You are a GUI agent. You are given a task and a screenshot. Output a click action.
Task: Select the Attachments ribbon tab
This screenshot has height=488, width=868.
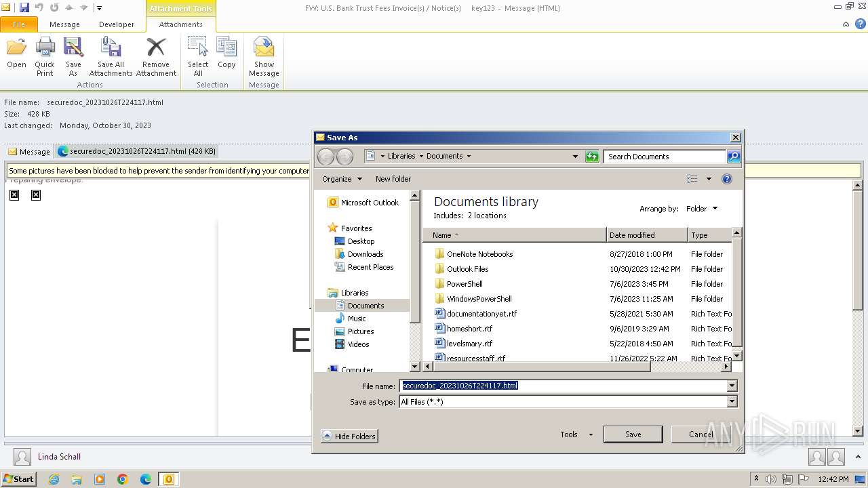[181, 24]
